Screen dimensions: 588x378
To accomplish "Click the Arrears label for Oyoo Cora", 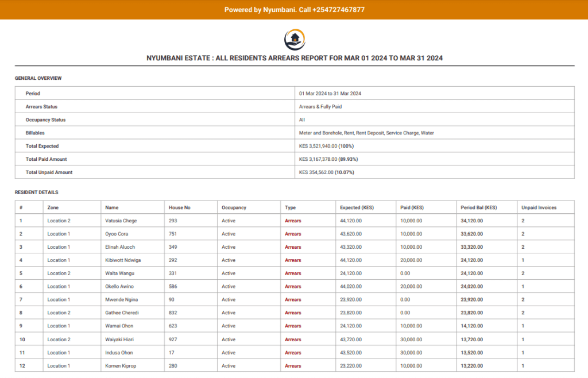I will coord(293,234).
